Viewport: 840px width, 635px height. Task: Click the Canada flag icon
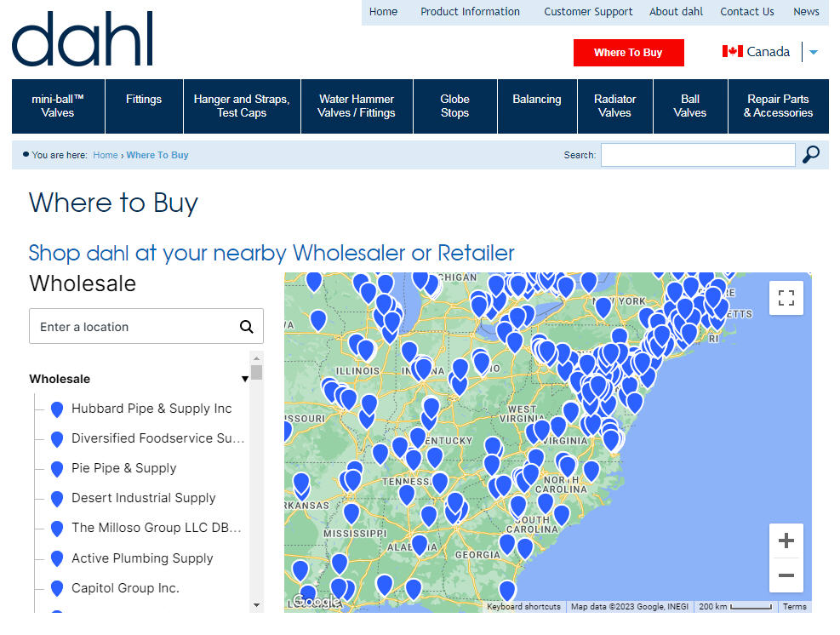732,51
